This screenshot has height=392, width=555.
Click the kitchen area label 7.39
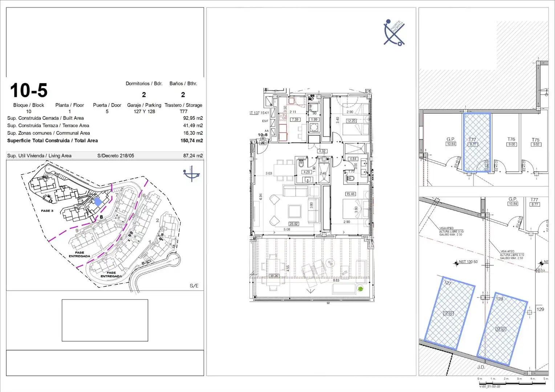click(x=295, y=119)
